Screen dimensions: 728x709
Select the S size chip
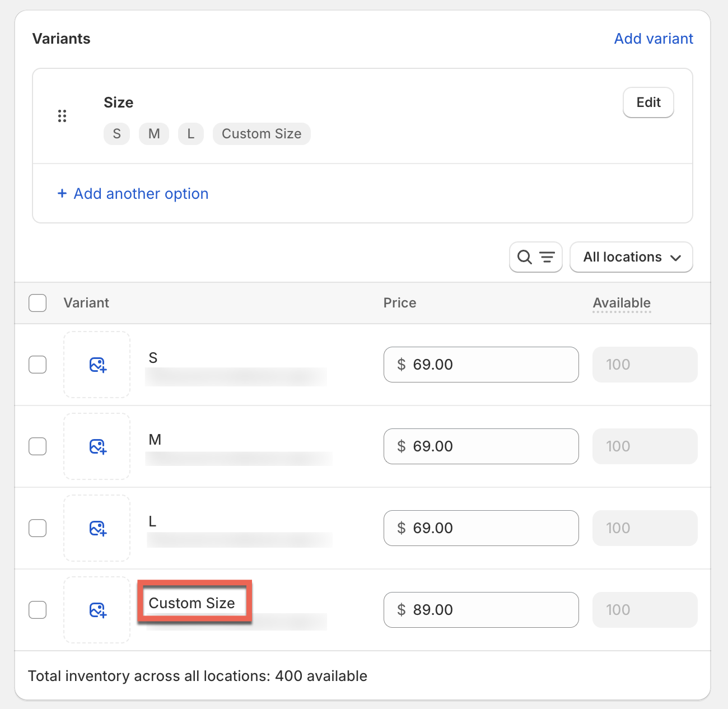tap(116, 134)
